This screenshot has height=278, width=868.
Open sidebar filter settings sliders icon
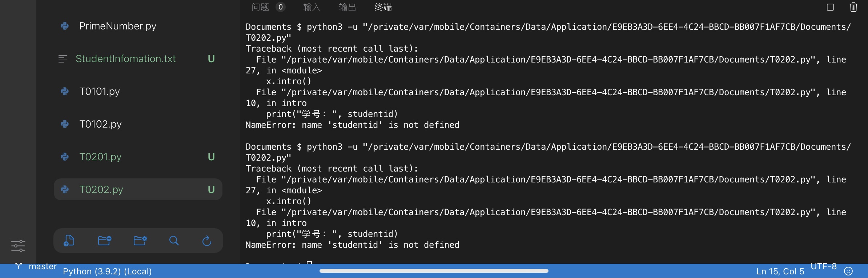tap(18, 246)
